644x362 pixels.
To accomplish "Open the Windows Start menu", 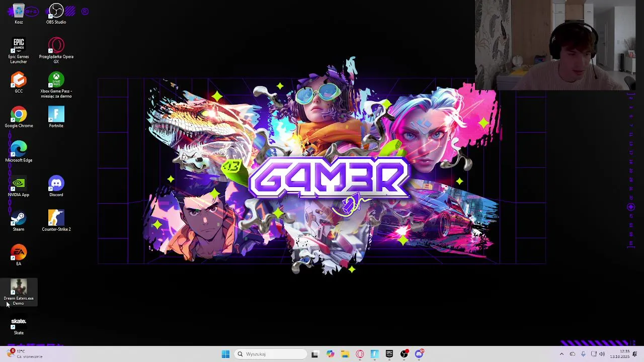I will click(225, 354).
